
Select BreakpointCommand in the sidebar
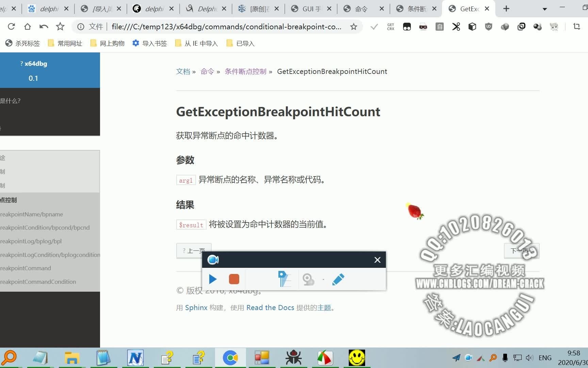[x=26, y=268]
